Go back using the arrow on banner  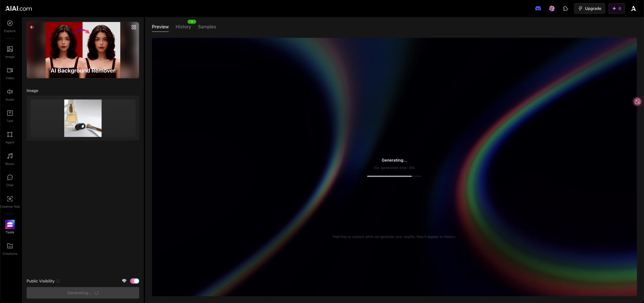click(32, 27)
